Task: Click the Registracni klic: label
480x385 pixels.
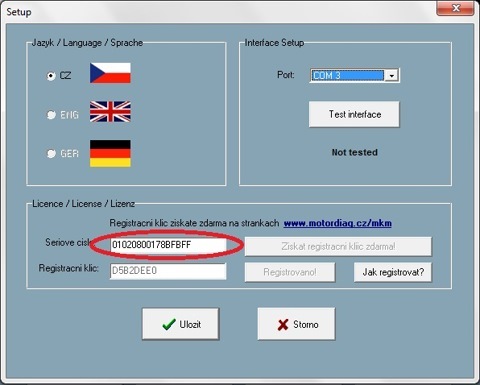Action: (x=69, y=268)
